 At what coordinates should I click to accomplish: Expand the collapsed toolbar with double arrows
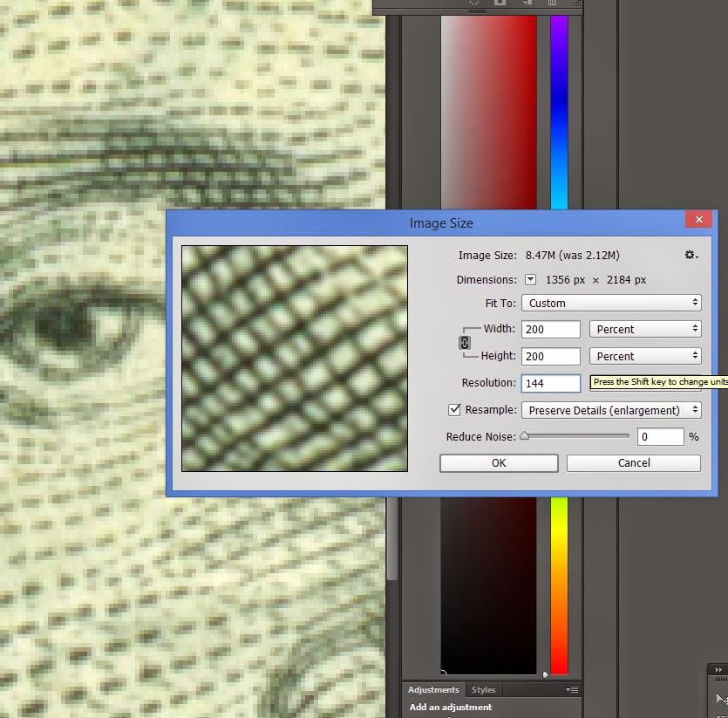(718, 669)
